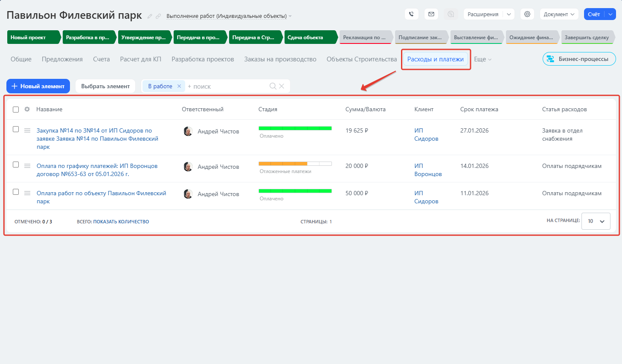Toggle the select-all checkbox in header
Viewport: 622px width, 364px height.
pyautogui.click(x=16, y=110)
